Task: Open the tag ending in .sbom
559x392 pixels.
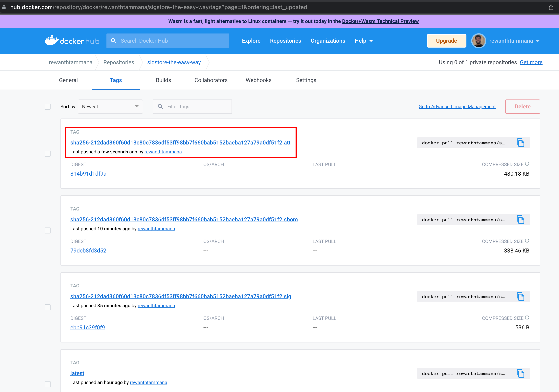Action: (x=184, y=220)
